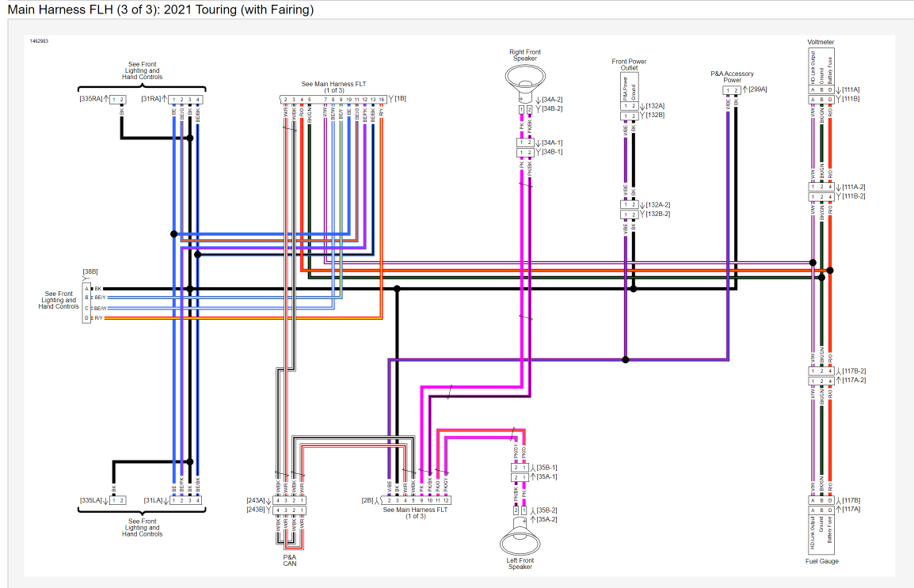Screen dimensions: 914x588
Task: Click the 1B main harness connector at top
Action: [x=333, y=100]
